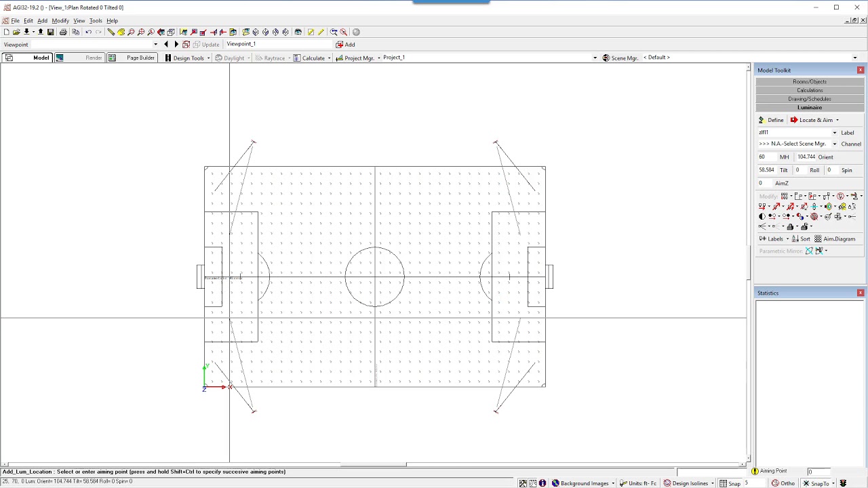The height and width of the screenshot is (488, 868).
Task: Open the luminaire Label dropdown
Action: (835, 133)
